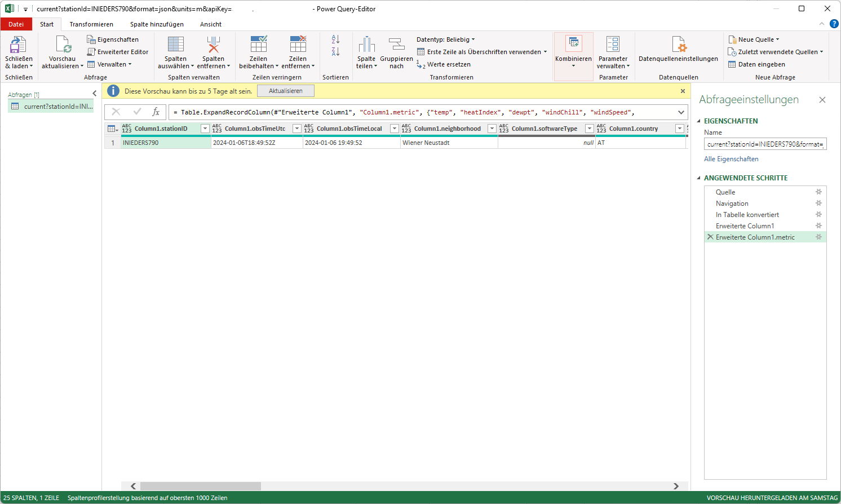Cancel the formula edit with the X

point(116,112)
